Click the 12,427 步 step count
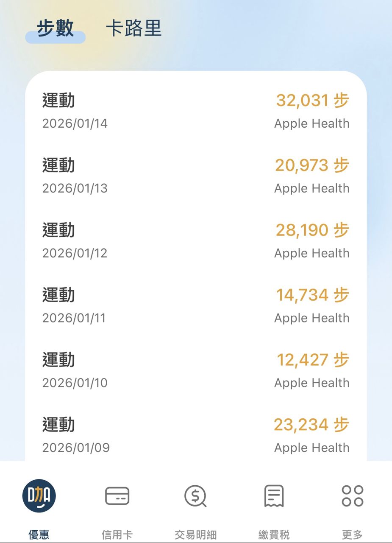Image resolution: width=392 pixels, height=543 pixels. [313, 360]
